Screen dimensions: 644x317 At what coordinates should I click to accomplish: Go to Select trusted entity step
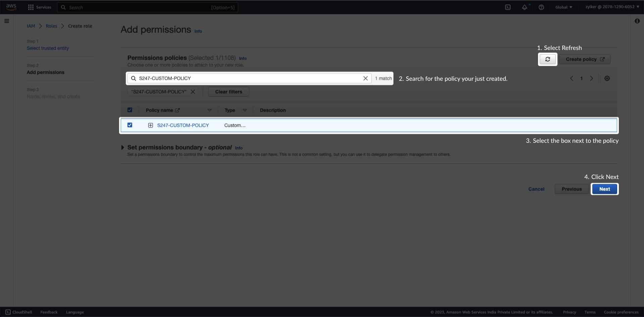(48, 48)
